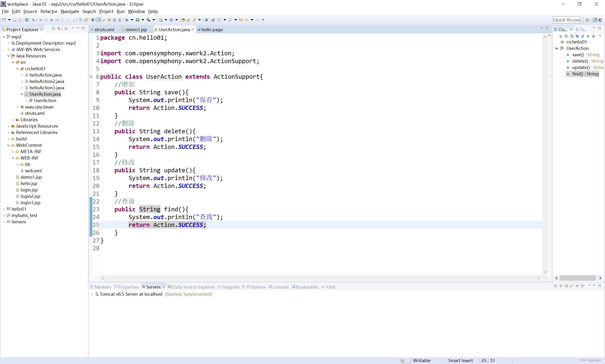Image resolution: width=605 pixels, height=364 pixels.
Task: Open the Problems tab
Action: (254, 287)
